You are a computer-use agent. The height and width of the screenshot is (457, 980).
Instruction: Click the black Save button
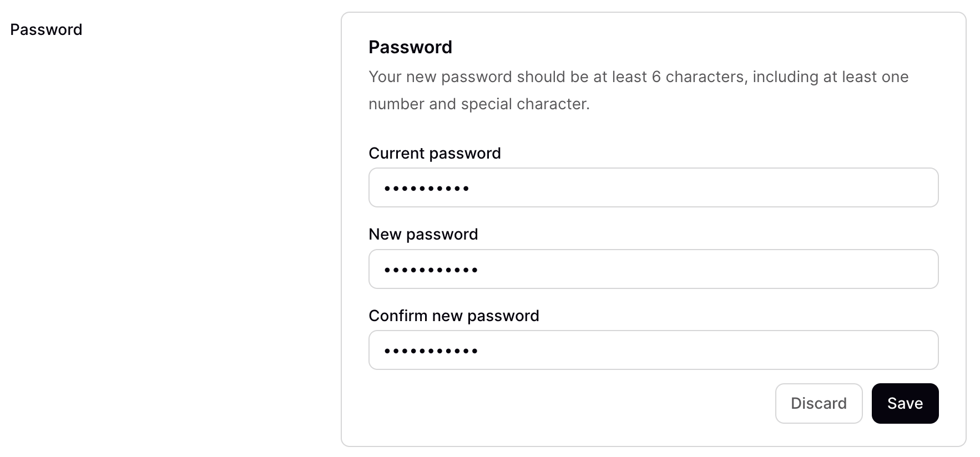coord(905,403)
